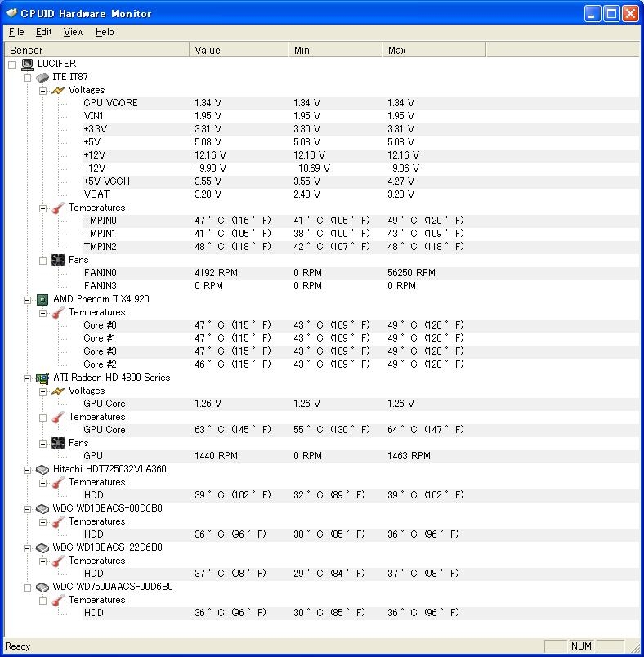Select the Core #0 temperature row
The height and width of the screenshot is (657, 644).
(x=361, y=325)
